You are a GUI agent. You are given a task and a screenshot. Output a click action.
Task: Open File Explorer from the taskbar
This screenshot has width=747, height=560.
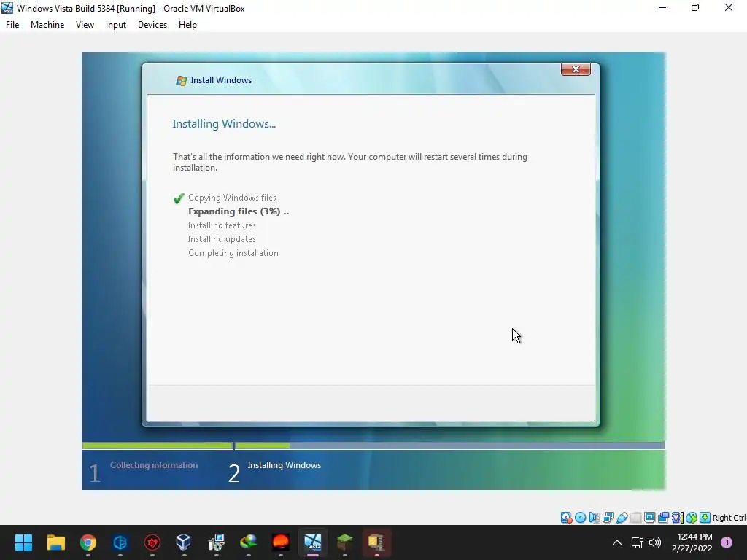(x=55, y=542)
